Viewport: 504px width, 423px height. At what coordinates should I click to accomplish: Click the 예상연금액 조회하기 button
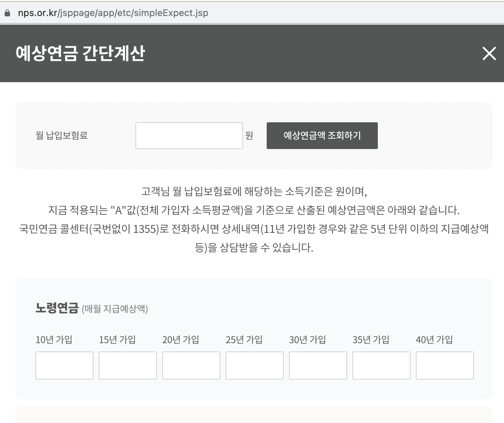pyautogui.click(x=321, y=135)
